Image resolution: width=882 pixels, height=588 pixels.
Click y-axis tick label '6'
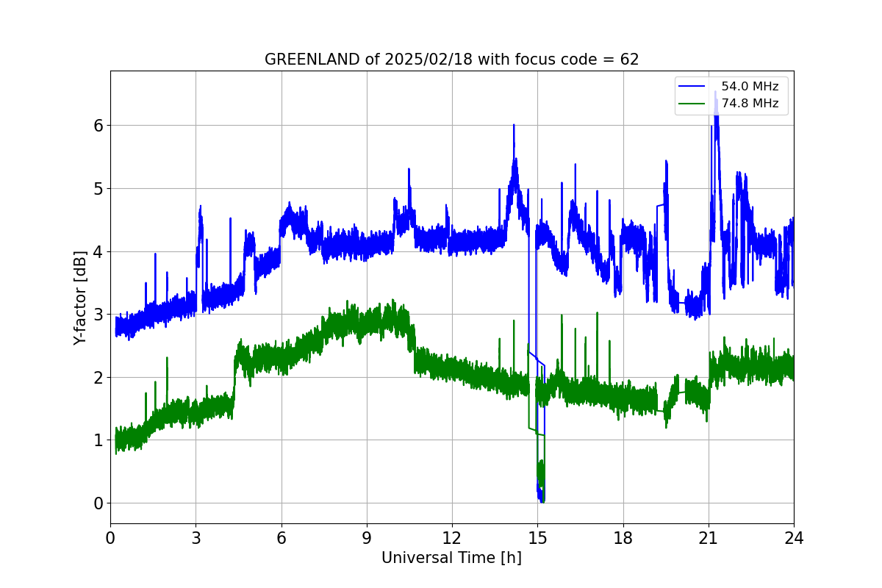pos(98,126)
